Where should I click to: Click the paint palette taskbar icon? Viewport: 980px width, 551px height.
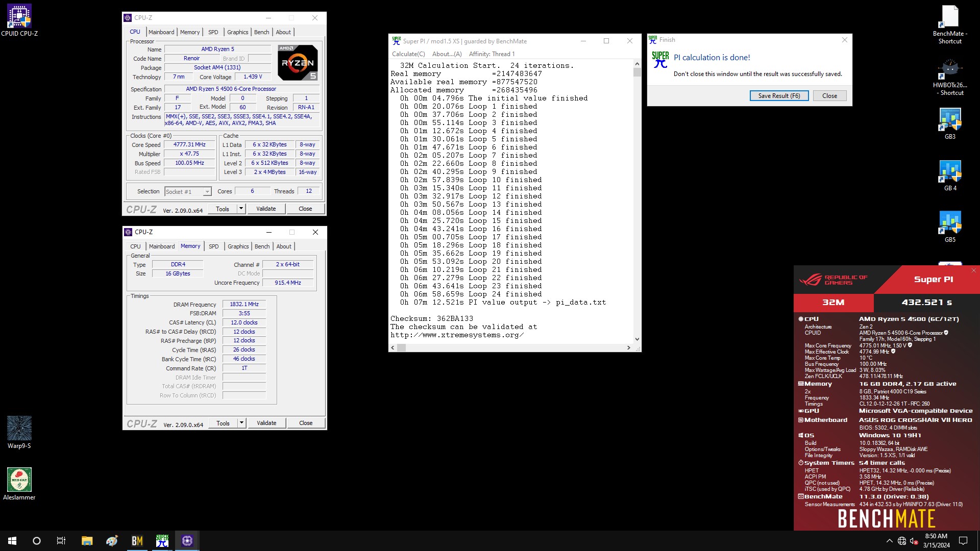(x=112, y=541)
